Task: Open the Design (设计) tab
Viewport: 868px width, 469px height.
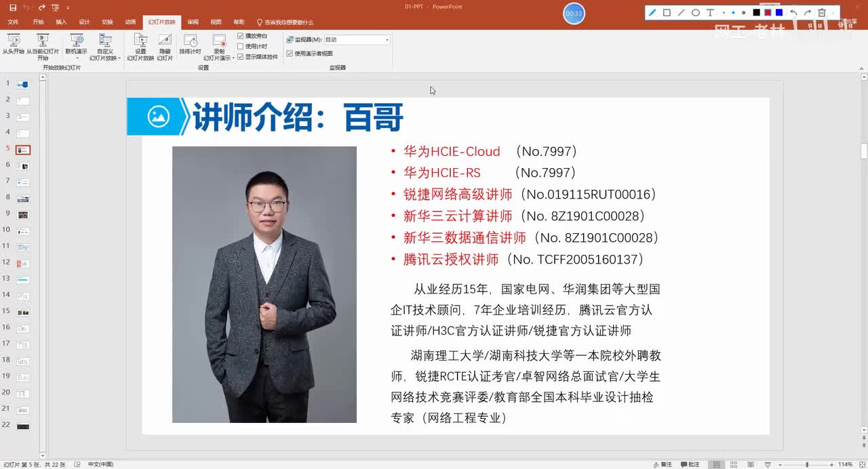Action: tap(84, 22)
